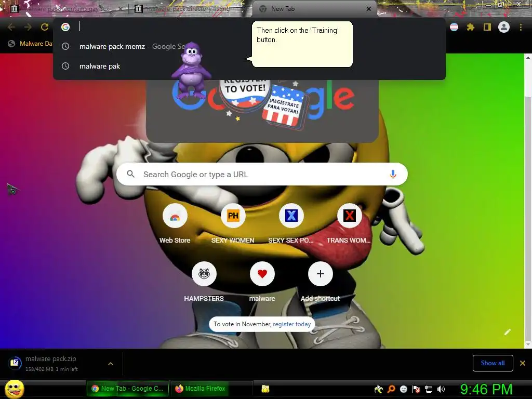Click the 9:46 PM taskbar clock
The image size is (532, 399).
pyautogui.click(x=486, y=389)
